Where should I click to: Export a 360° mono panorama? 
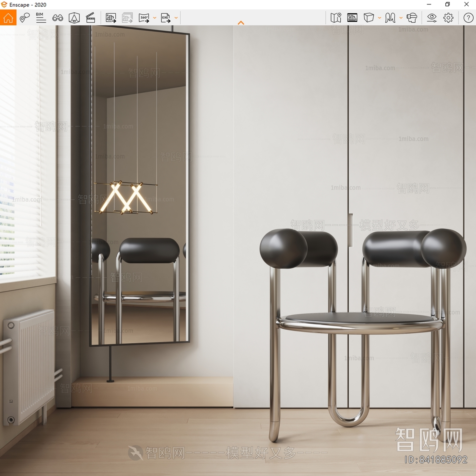coord(144,18)
